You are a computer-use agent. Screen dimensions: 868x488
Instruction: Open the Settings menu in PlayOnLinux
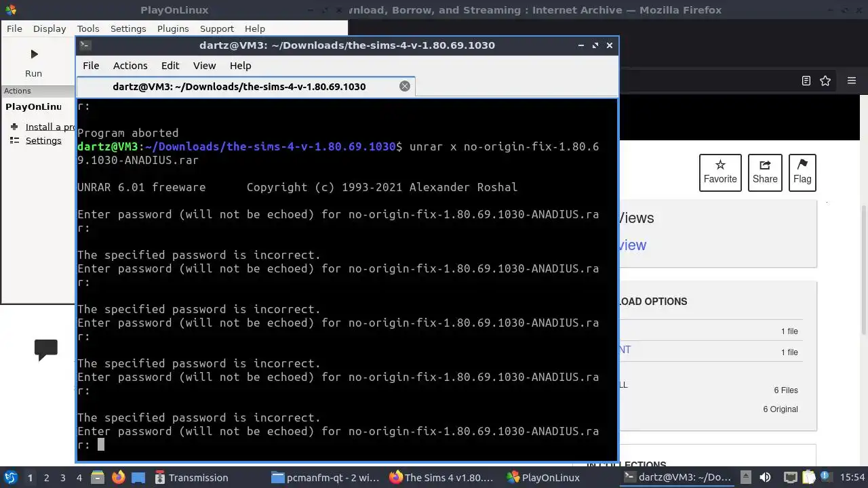pyautogui.click(x=128, y=28)
